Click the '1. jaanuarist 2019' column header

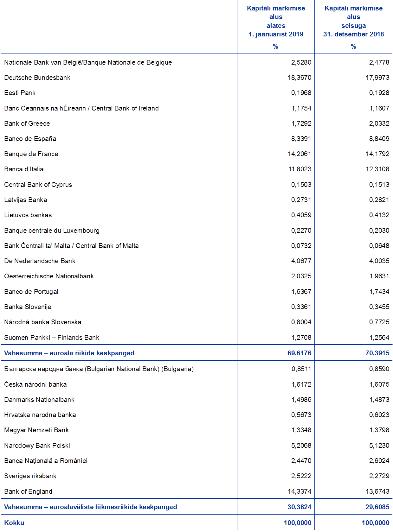(x=276, y=34)
